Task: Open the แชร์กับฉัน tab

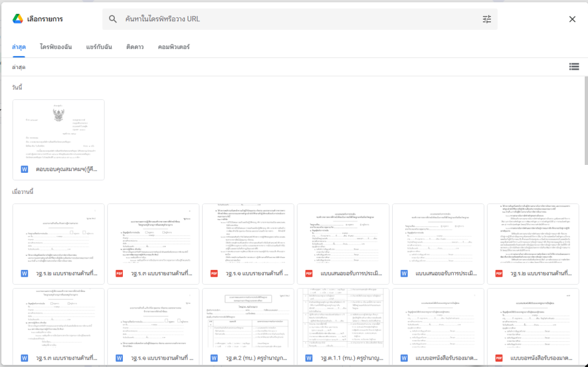Action: (x=99, y=47)
